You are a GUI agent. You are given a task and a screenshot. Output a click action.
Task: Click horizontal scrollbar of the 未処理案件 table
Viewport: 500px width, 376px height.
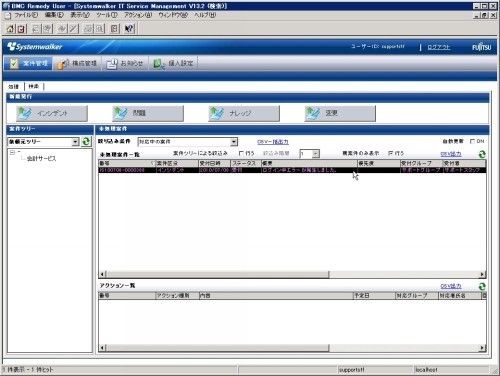tap(217, 274)
